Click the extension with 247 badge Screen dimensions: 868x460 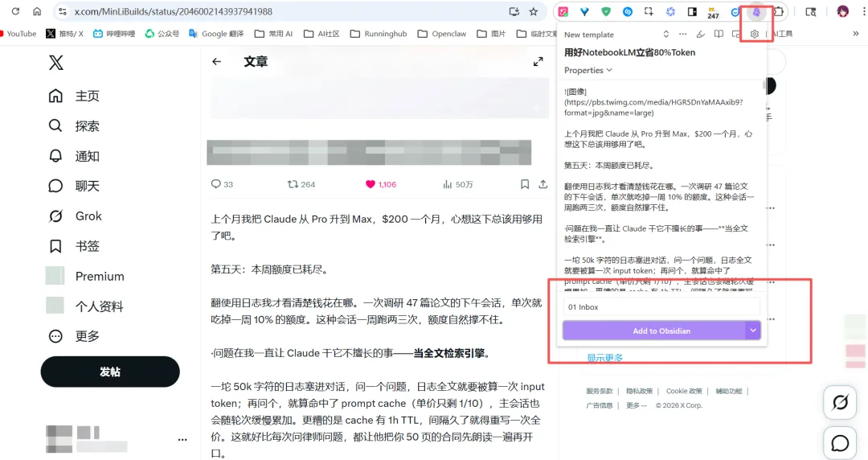point(713,12)
